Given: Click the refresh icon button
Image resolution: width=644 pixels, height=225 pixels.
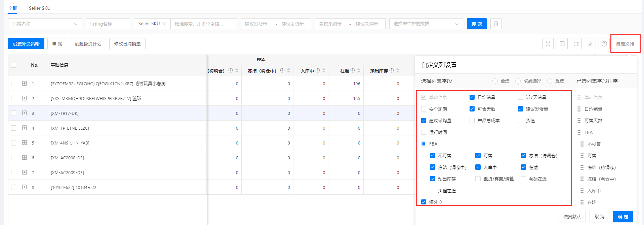Looking at the screenshot, I should tap(576, 44).
